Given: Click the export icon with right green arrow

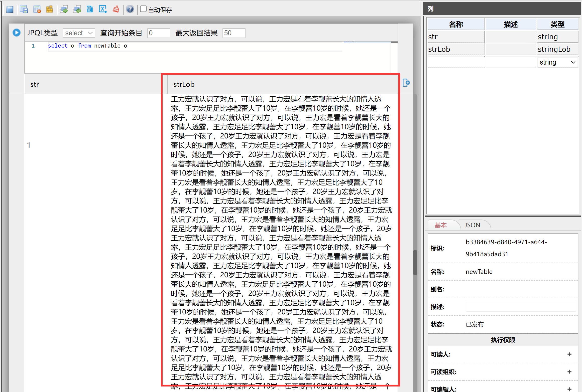Looking at the screenshot, I should (64, 10).
